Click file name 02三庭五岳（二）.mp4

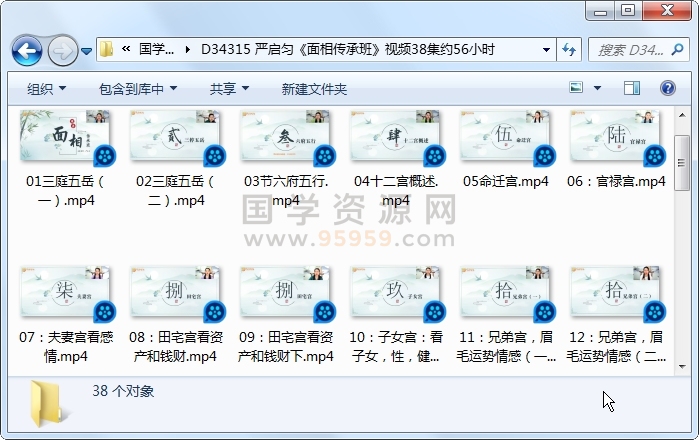(x=176, y=191)
